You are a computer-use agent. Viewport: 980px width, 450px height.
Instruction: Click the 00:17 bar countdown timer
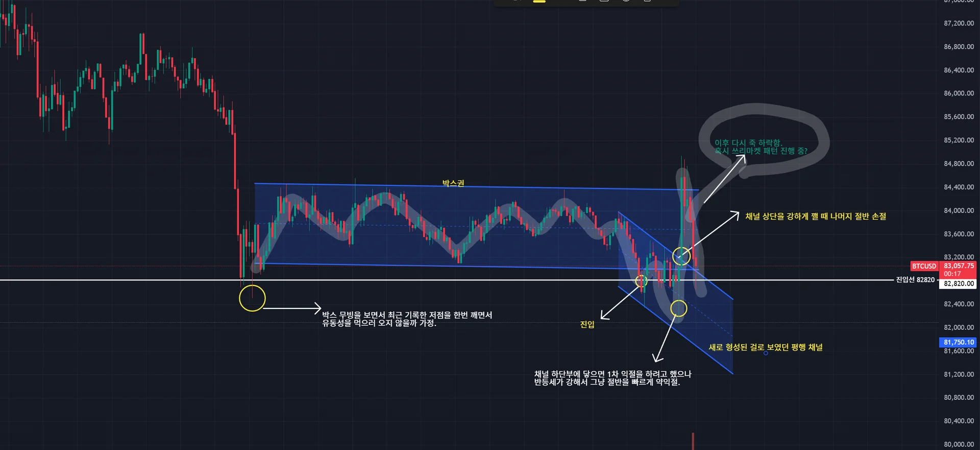tap(952, 274)
